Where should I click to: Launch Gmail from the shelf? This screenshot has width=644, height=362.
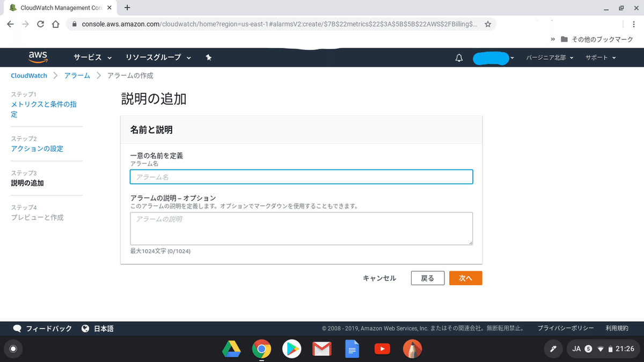point(321,349)
